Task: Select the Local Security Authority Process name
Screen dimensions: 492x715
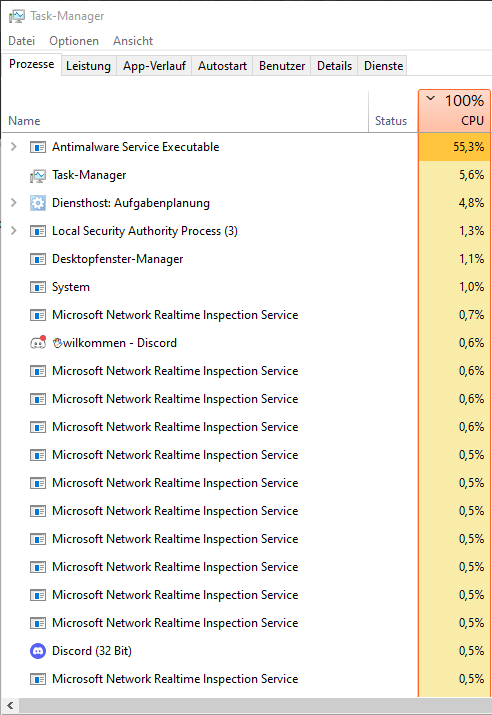Action: point(145,231)
